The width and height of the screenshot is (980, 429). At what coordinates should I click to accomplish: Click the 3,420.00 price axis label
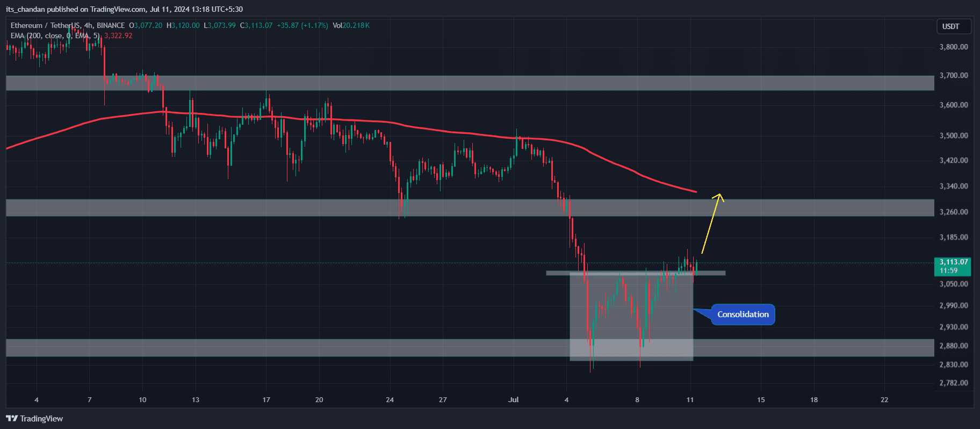(954, 160)
